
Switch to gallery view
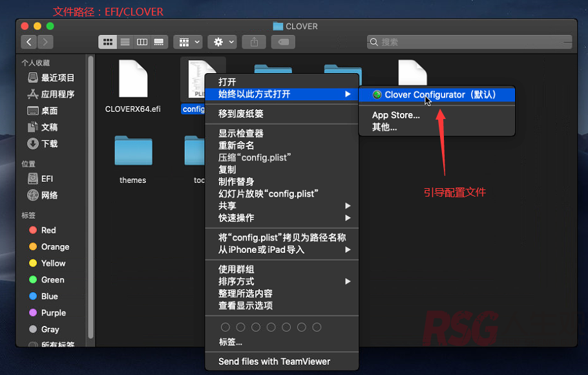(159, 42)
